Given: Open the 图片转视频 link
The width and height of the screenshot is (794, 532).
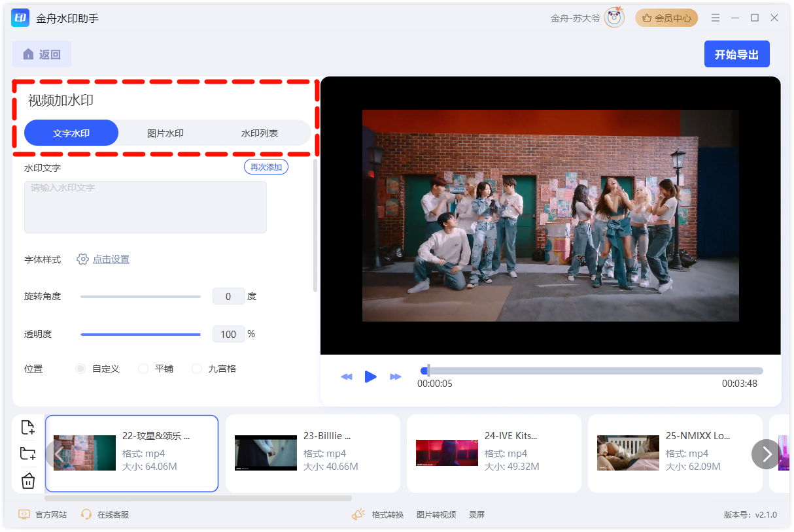Looking at the screenshot, I should [x=436, y=514].
